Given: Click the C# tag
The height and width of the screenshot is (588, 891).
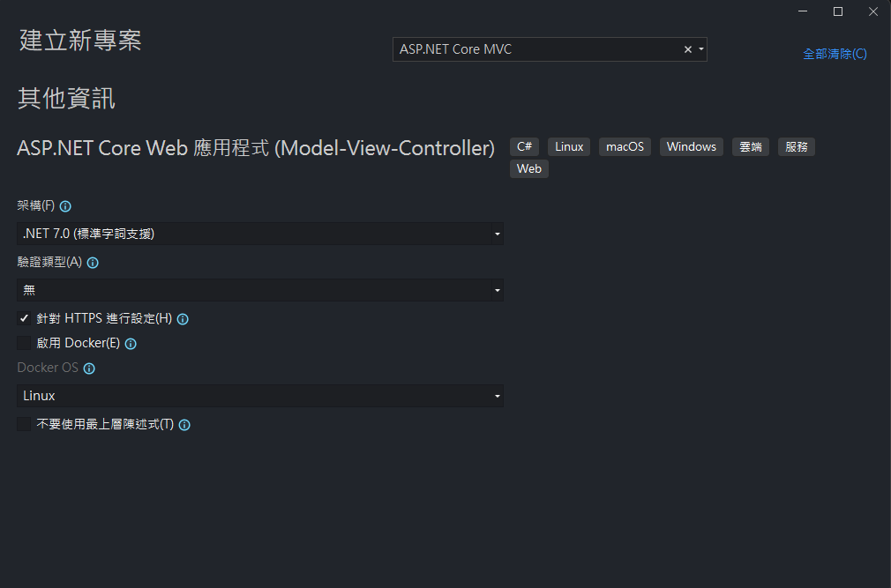Looking at the screenshot, I should point(524,146).
